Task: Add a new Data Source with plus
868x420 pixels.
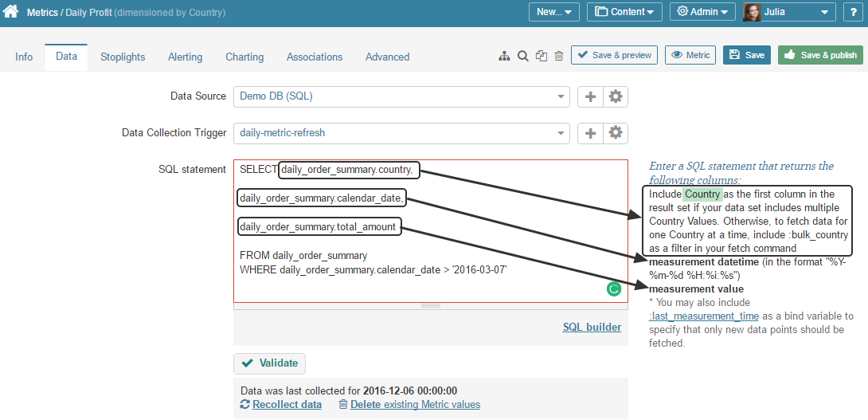Action: [591, 96]
